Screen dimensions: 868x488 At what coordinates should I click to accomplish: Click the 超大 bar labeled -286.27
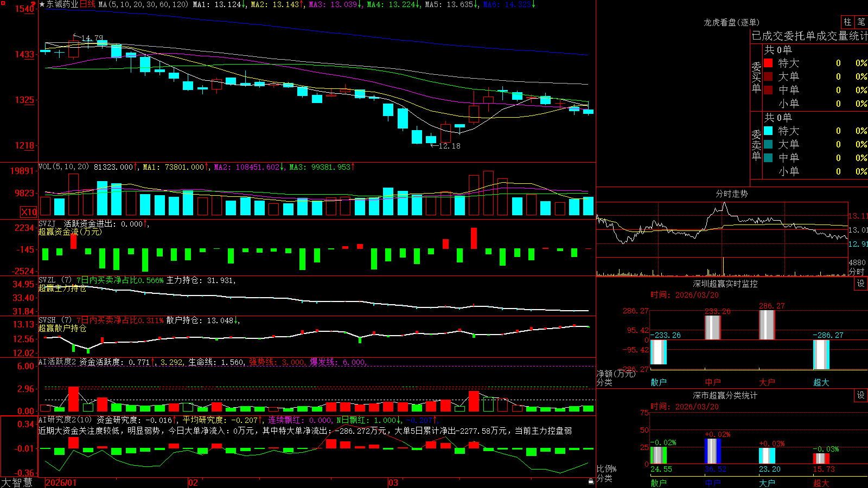click(821, 355)
